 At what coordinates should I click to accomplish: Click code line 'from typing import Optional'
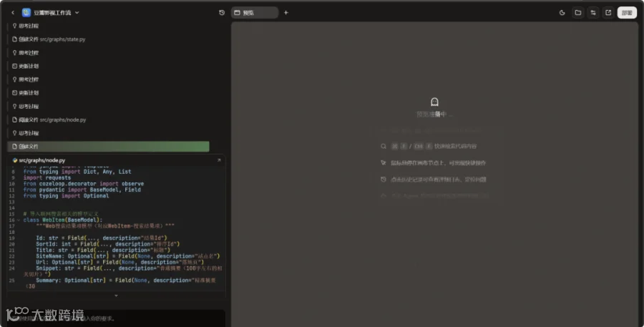(x=66, y=196)
